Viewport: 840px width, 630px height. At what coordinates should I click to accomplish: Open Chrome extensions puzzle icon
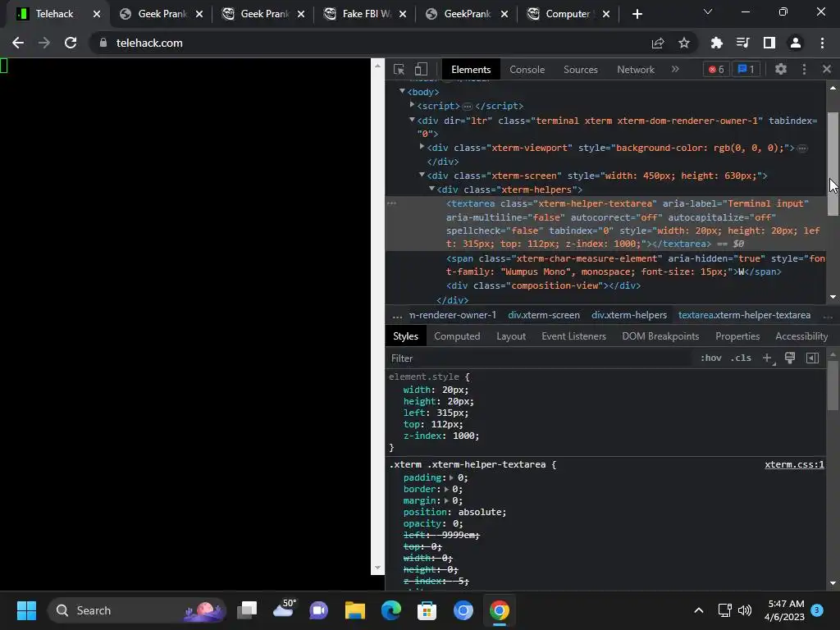(716, 43)
